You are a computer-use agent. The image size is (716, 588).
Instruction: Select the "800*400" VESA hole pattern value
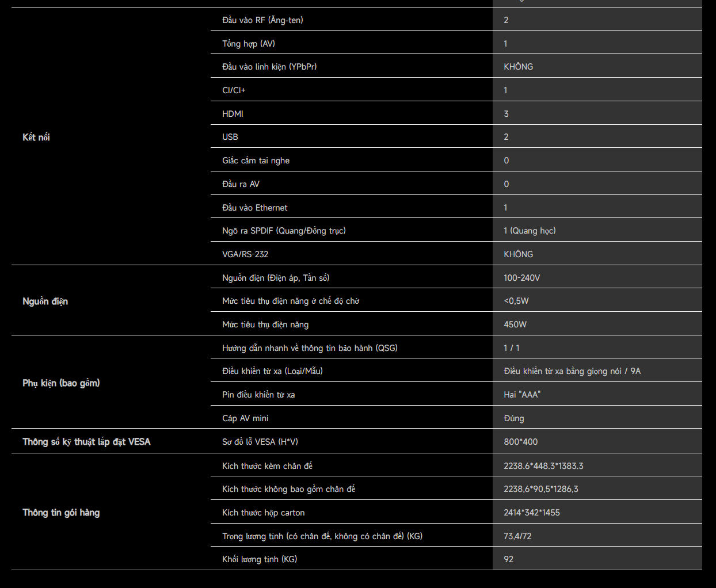click(520, 442)
